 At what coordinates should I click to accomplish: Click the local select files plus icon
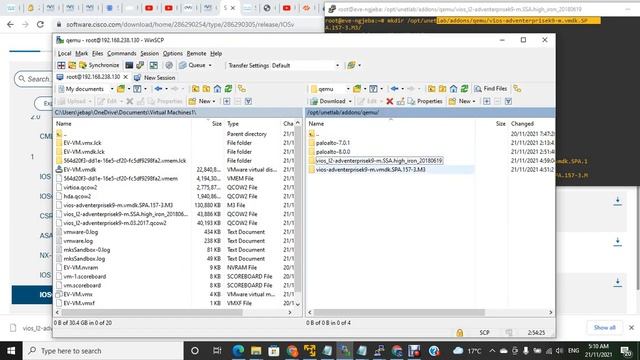pyautogui.click(x=227, y=101)
